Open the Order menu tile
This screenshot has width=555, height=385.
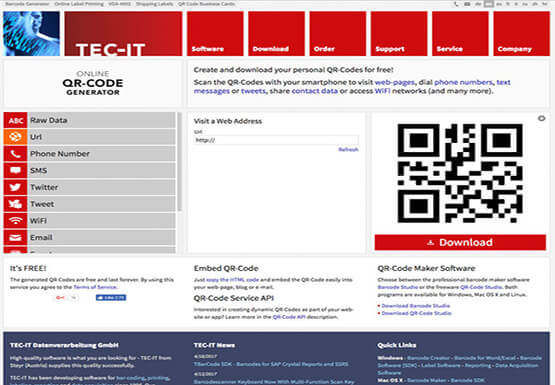click(x=338, y=34)
